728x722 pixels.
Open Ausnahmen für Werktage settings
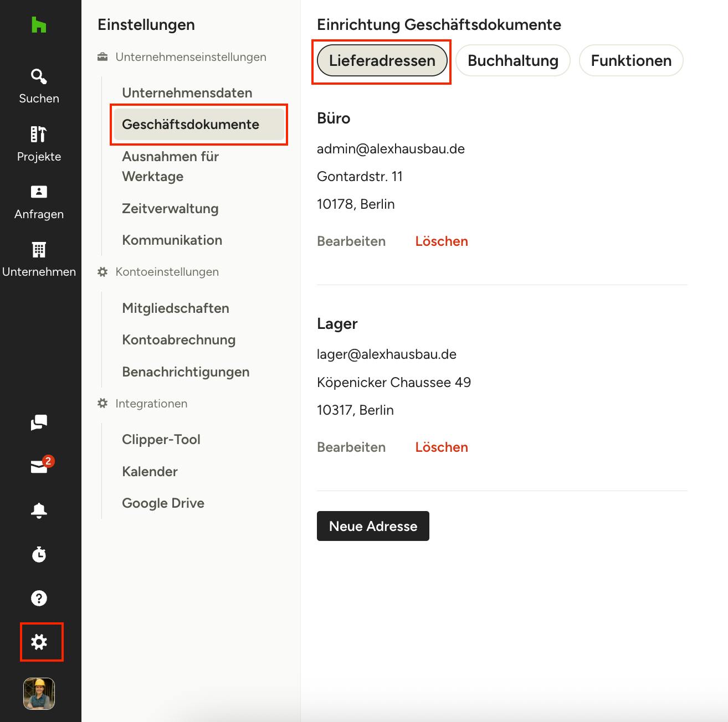point(171,167)
